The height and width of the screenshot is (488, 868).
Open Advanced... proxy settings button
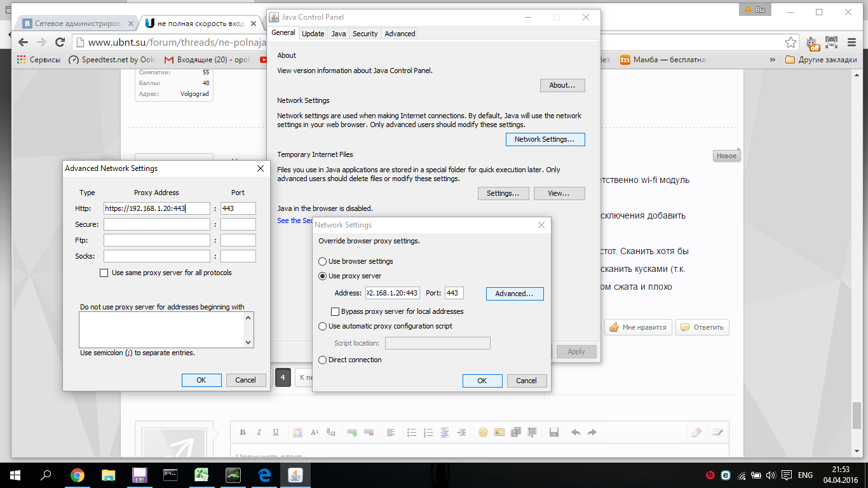515,294
